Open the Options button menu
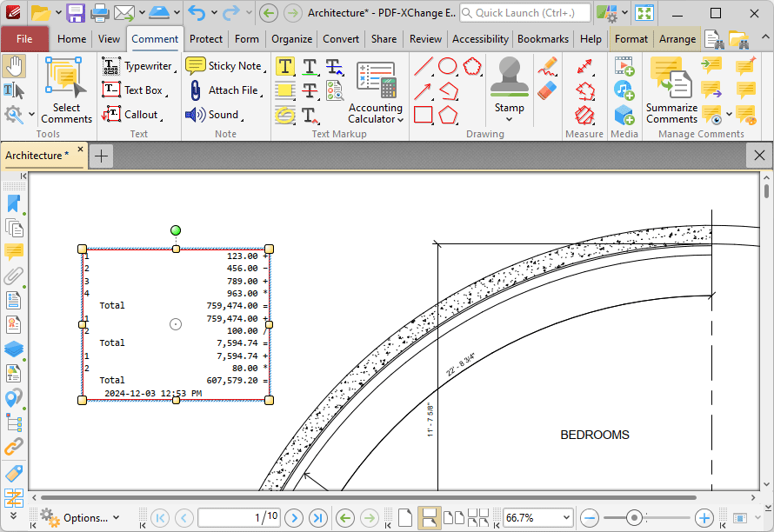Viewport: 774px width, 532px height. [x=80, y=518]
